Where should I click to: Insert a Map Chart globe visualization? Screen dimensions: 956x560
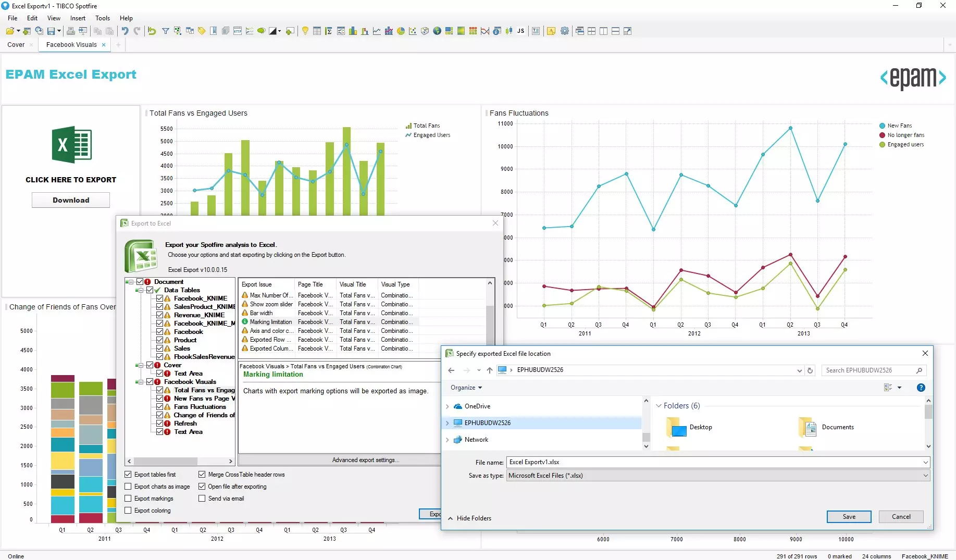pyautogui.click(x=437, y=31)
